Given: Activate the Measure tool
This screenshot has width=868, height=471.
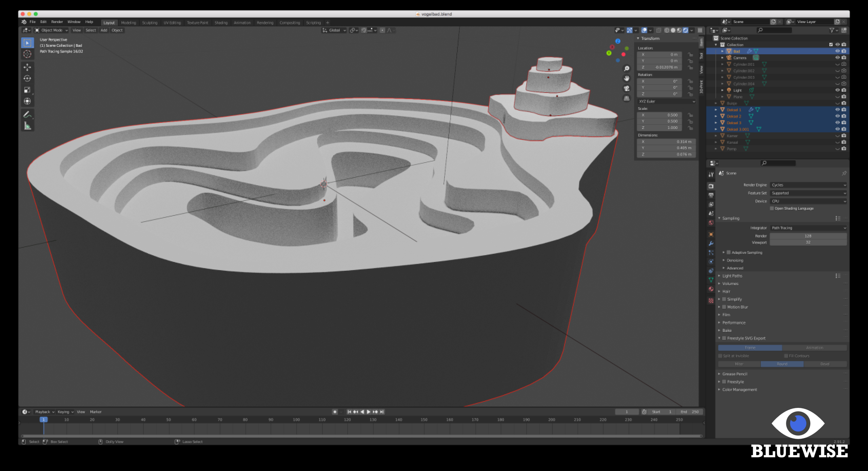Looking at the screenshot, I should tap(27, 126).
